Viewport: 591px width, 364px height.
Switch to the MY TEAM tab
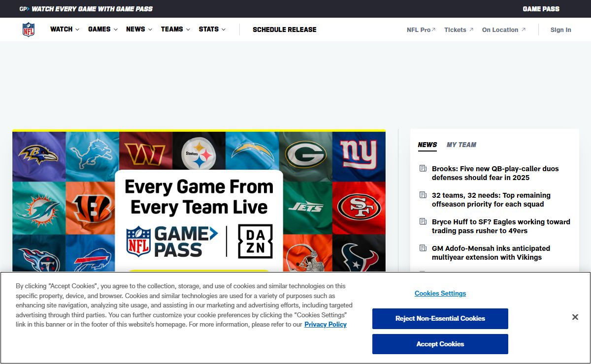(461, 145)
